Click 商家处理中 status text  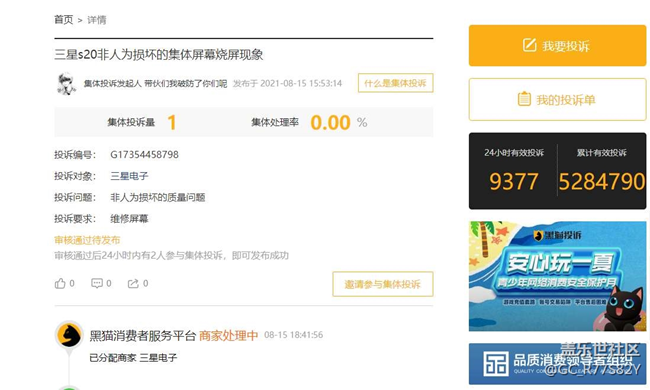click(x=228, y=335)
